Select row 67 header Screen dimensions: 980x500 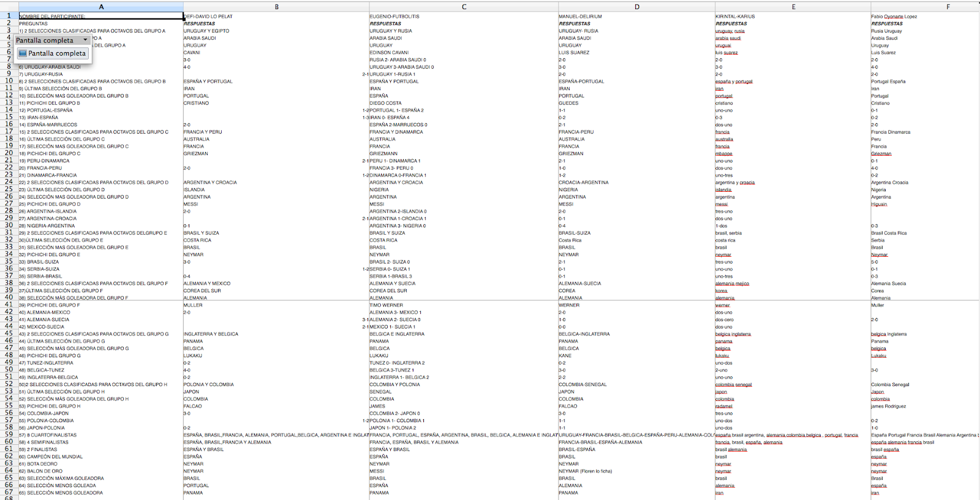point(9,492)
